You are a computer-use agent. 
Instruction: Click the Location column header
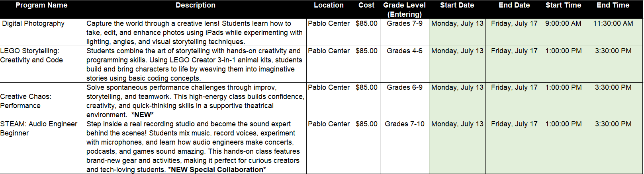(329, 6)
